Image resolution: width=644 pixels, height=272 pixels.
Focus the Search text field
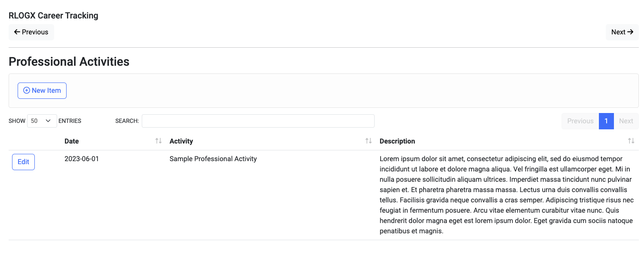pos(258,121)
